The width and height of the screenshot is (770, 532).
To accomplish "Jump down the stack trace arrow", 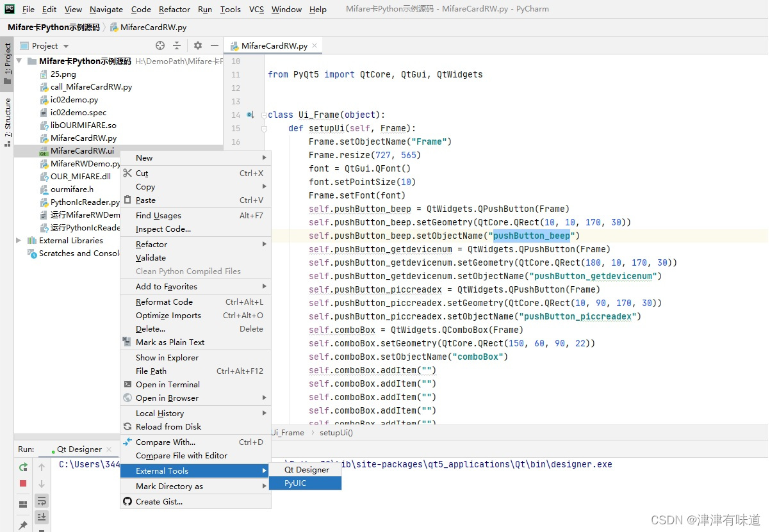I will [x=42, y=483].
